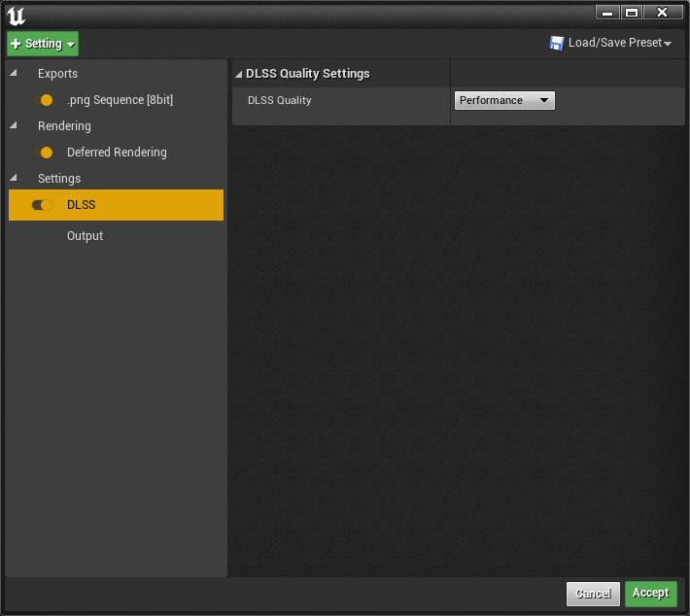Select the .png Sequence [8bit] row
The height and width of the screenshot is (616, 690).
117,100
